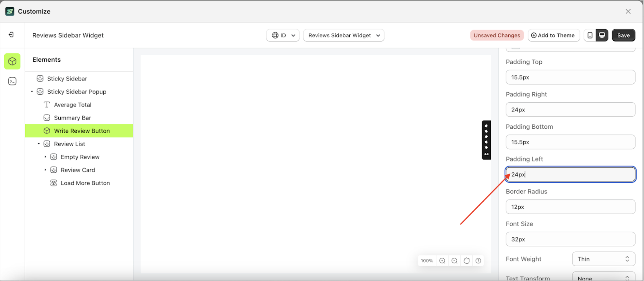The height and width of the screenshot is (281, 644).
Task: Click the Save button
Action: (623, 35)
